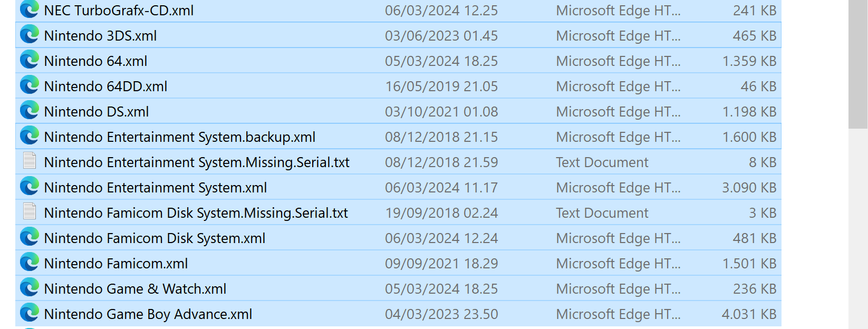868x329 pixels.
Task: Click the Edge icon next to Nintendo DS.xml
Action: coord(30,111)
